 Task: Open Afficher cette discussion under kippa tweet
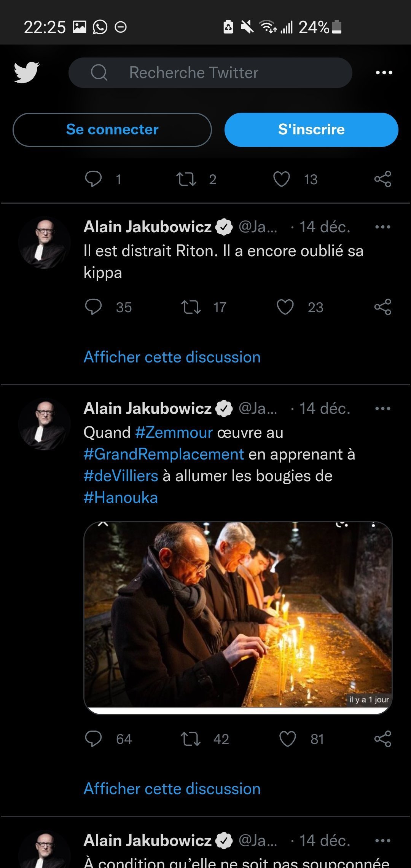tap(172, 357)
